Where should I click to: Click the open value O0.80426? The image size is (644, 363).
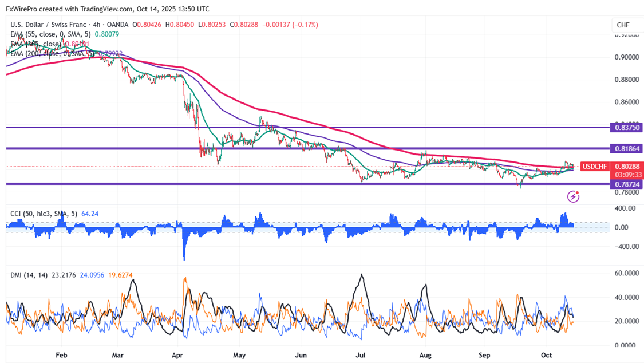tap(148, 25)
